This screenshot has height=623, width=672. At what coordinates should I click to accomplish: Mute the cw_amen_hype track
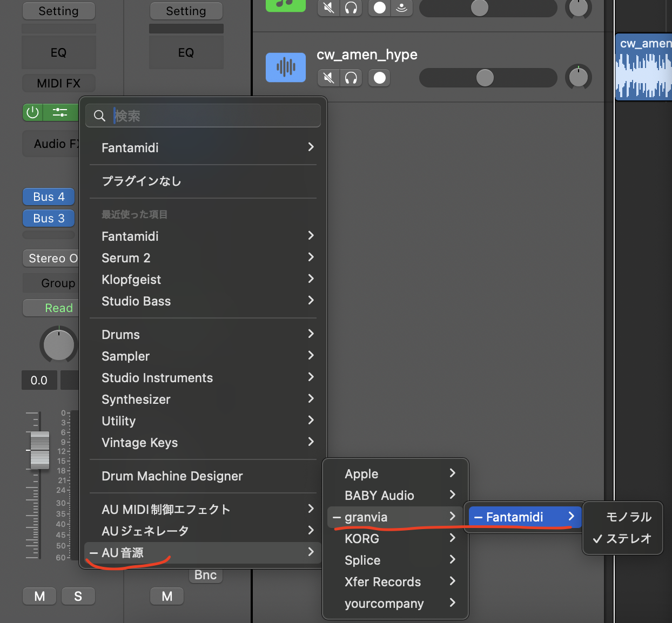tap(328, 78)
